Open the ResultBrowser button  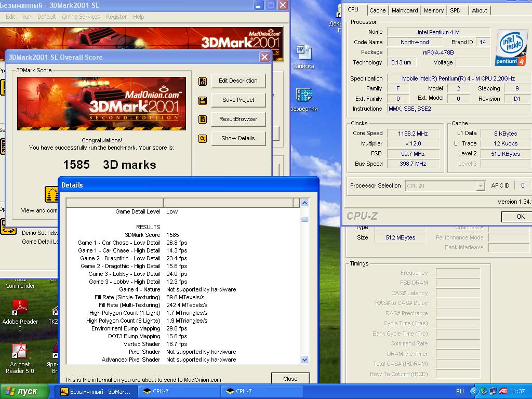click(238, 119)
